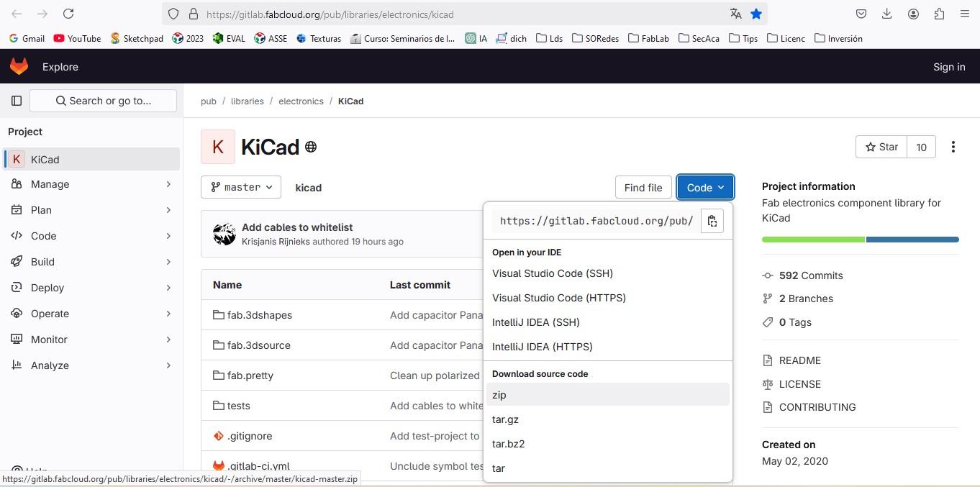Click the Search or go to field
Screen dimensions: 980x487
click(103, 101)
